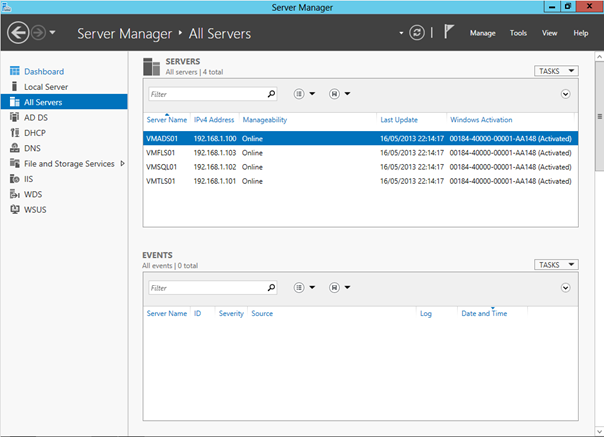604x437 pixels.
Task: Open Servers criteria list icon
Action: 299,94
